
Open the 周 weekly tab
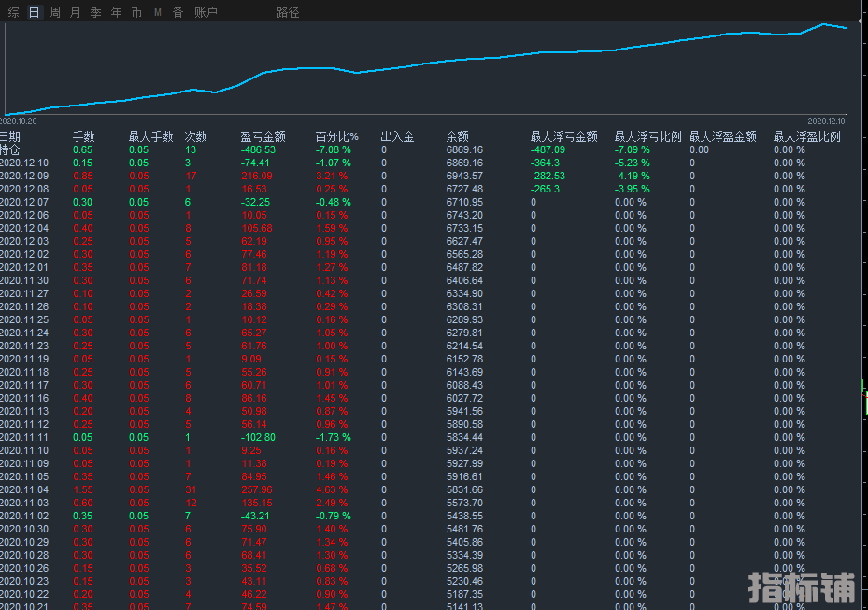pos(55,12)
